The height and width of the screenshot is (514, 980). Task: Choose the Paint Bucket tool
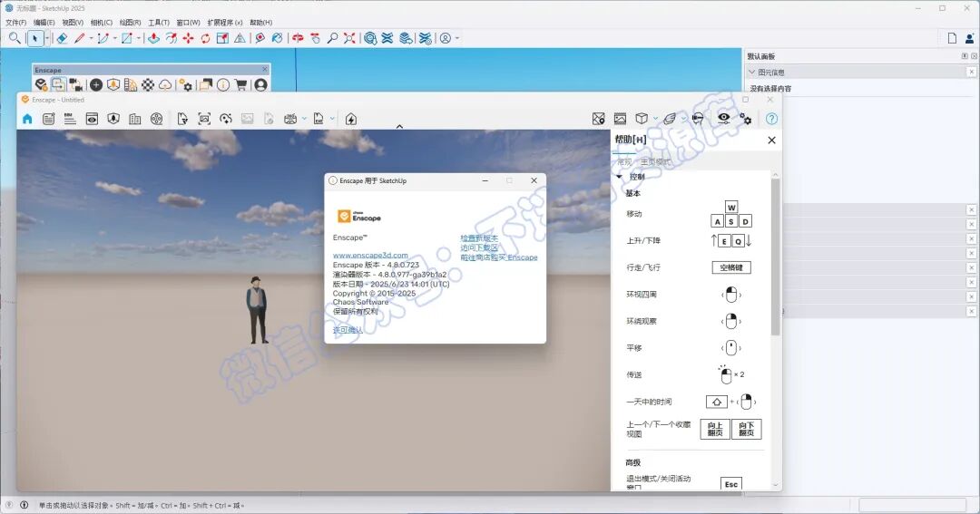click(x=278, y=38)
